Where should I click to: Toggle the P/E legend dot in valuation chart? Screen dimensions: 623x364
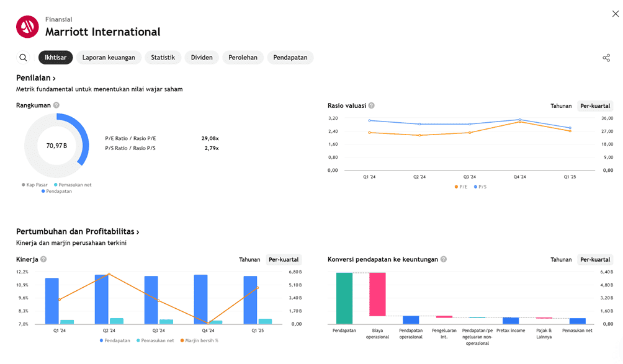pyautogui.click(x=457, y=187)
